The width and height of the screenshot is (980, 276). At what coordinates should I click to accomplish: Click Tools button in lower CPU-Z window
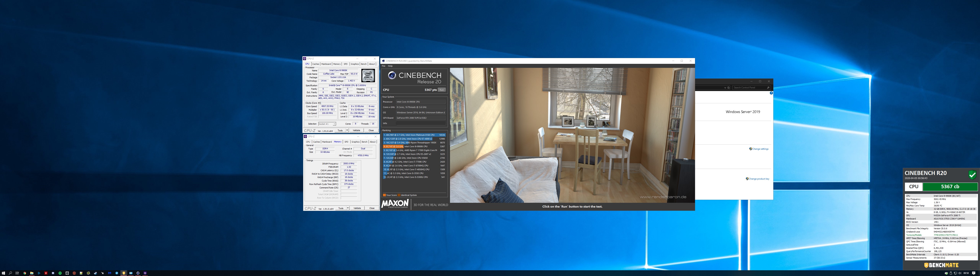341,208
